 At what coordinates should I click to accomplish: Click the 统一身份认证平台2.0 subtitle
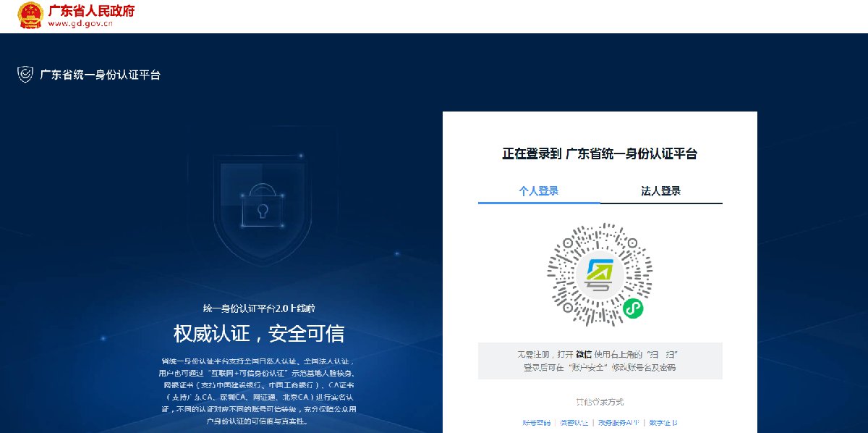pyautogui.click(x=258, y=308)
